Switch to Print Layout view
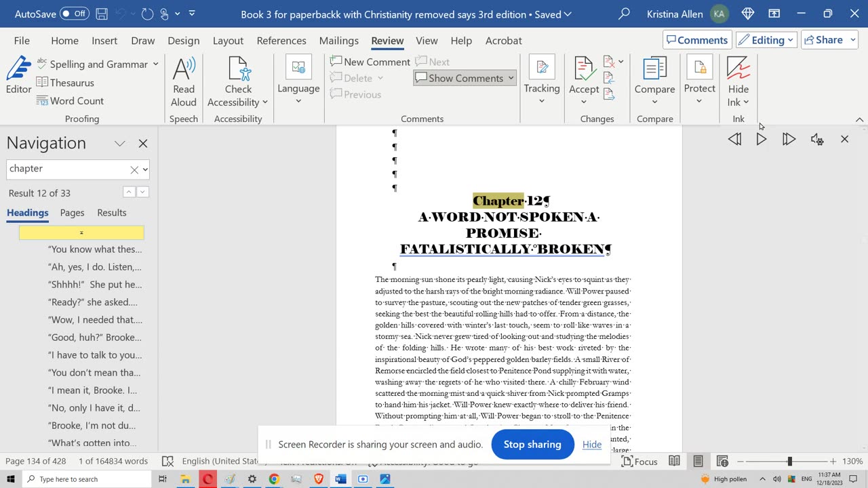 pyautogui.click(x=698, y=461)
